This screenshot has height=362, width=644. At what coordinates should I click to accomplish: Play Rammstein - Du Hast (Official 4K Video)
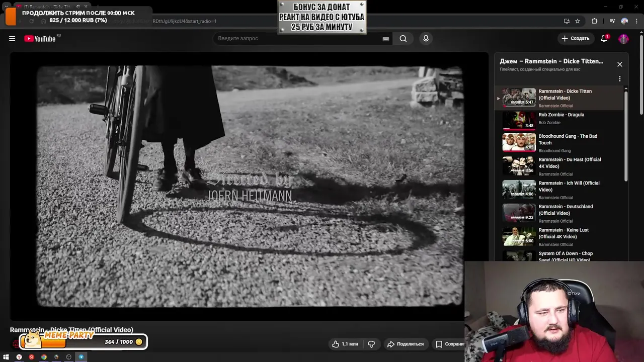coord(558,166)
